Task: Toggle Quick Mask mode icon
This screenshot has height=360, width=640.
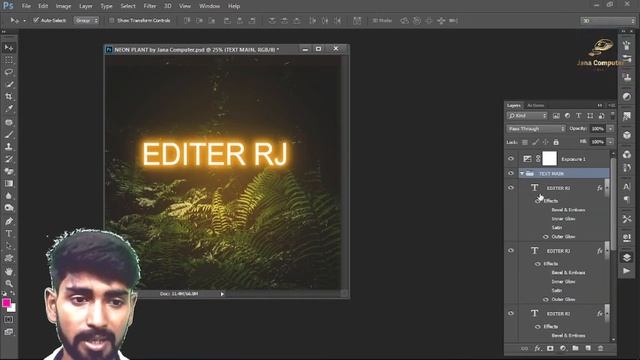Action: [9, 320]
